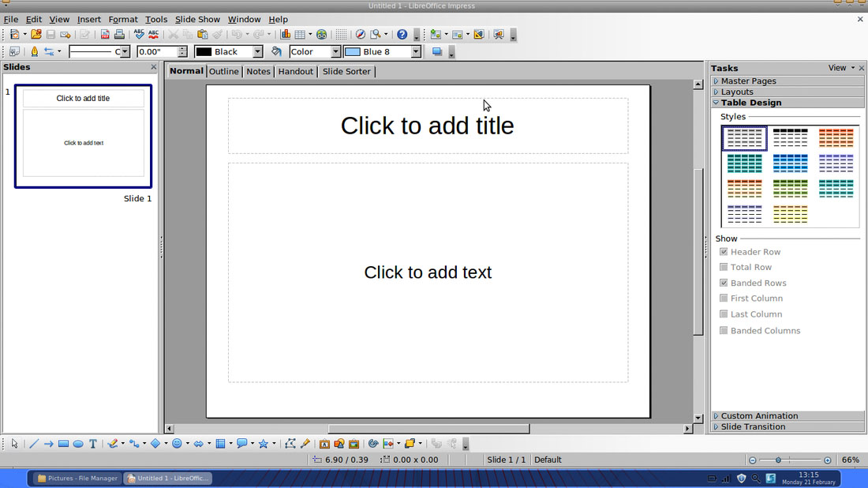Open the line color Black dropdown
The width and height of the screenshot is (868, 488).
[x=257, y=52]
